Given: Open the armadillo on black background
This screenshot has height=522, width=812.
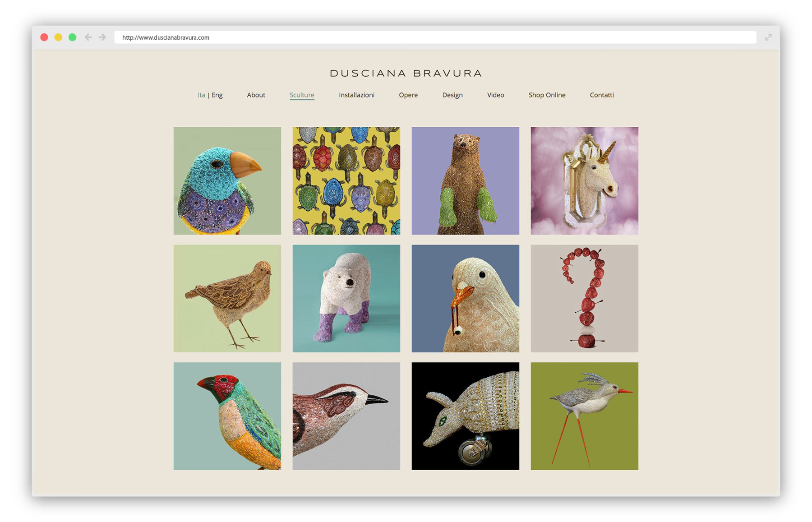Looking at the screenshot, I should [x=466, y=416].
